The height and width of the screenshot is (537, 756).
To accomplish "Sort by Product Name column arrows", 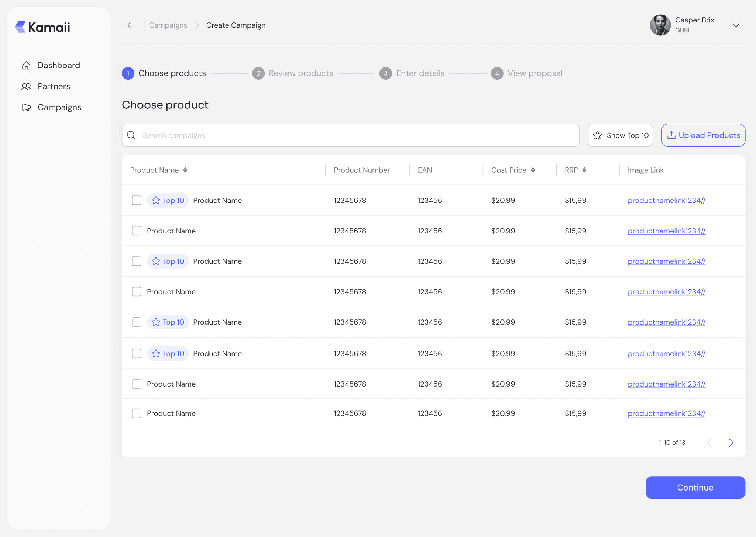I will click(185, 170).
